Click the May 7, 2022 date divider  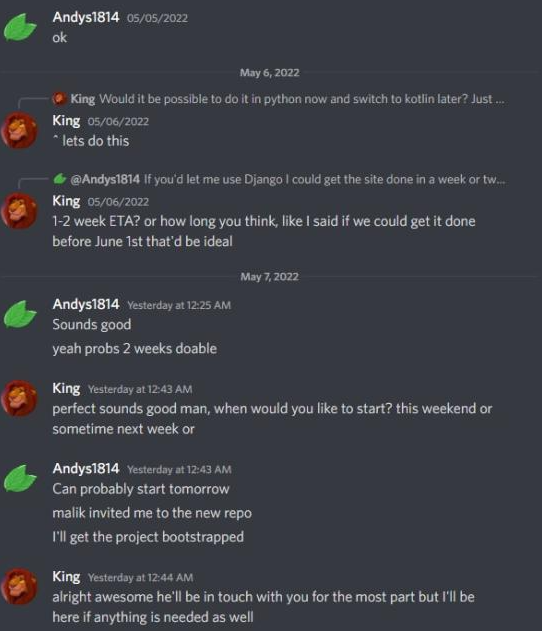point(270,277)
